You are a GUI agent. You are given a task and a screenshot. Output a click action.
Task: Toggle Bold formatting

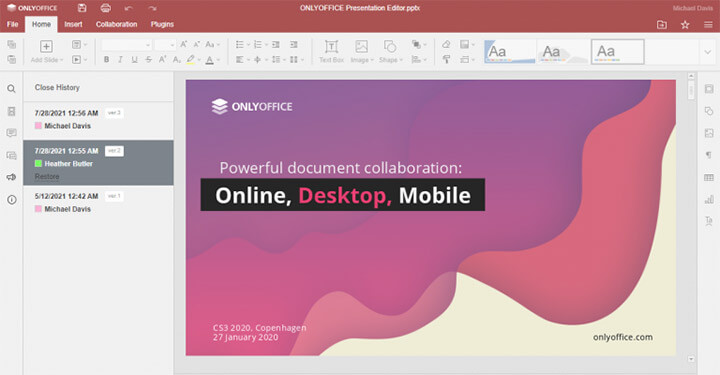pos(107,59)
